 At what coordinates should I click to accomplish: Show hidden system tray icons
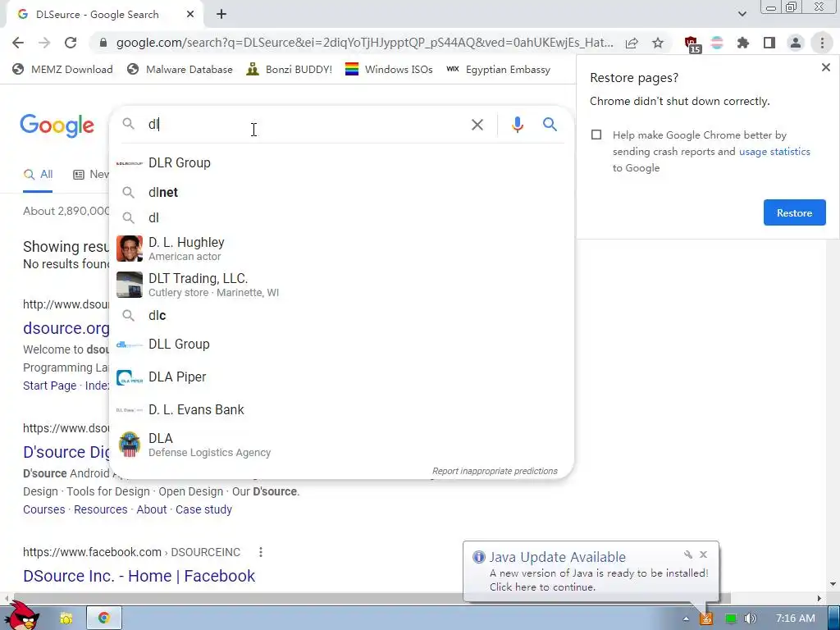pyautogui.click(x=686, y=619)
